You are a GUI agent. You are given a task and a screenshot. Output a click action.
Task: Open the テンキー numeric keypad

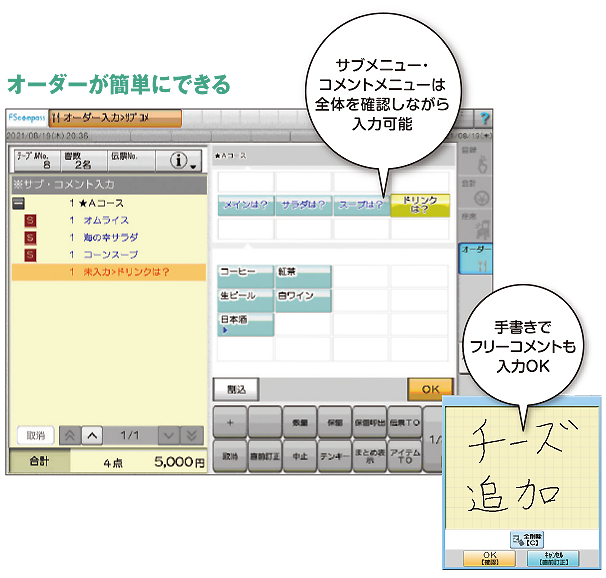335,456
